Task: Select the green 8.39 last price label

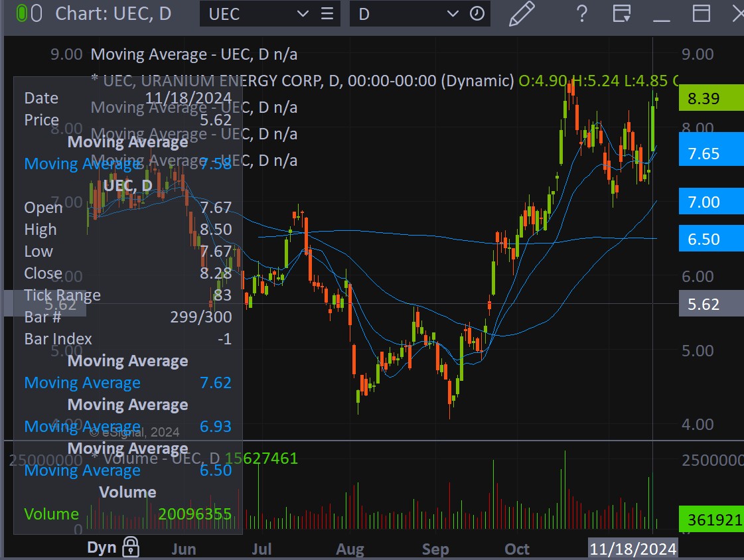Action: (711, 98)
